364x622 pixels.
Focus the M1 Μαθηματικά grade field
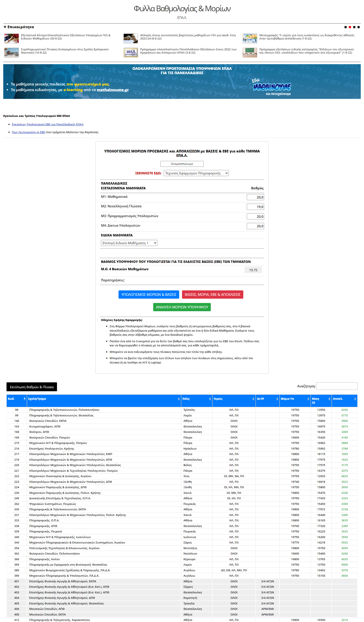point(255,197)
